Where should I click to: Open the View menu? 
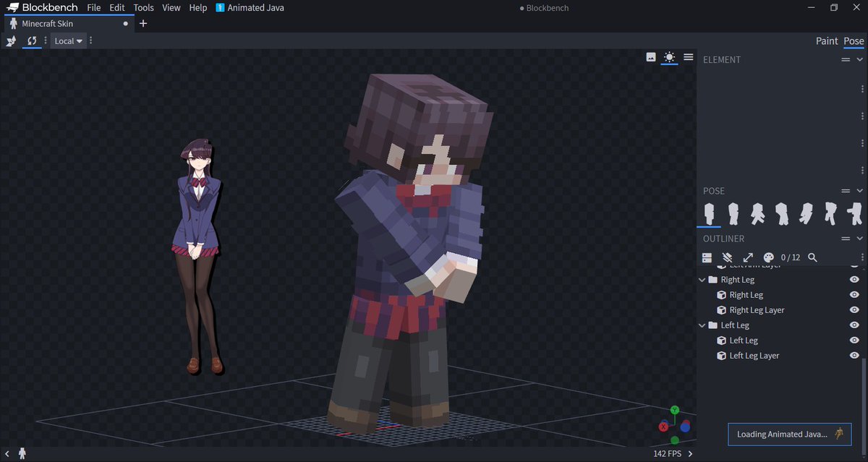click(171, 8)
